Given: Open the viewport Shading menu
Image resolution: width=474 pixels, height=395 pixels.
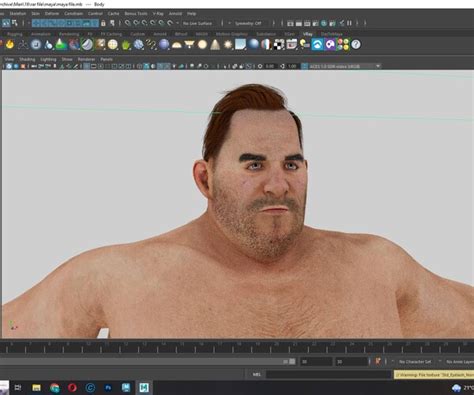Looking at the screenshot, I should (x=27, y=59).
